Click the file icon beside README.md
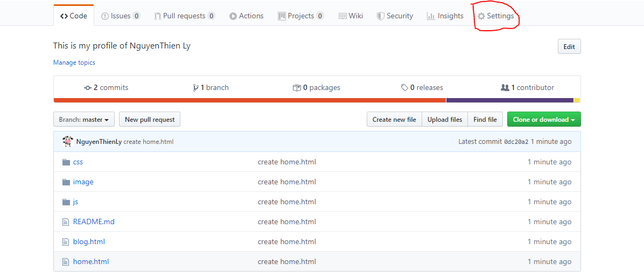 pos(65,222)
